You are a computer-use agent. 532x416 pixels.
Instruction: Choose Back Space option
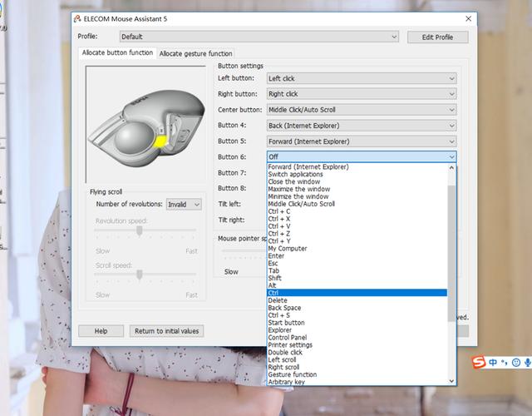click(x=357, y=308)
